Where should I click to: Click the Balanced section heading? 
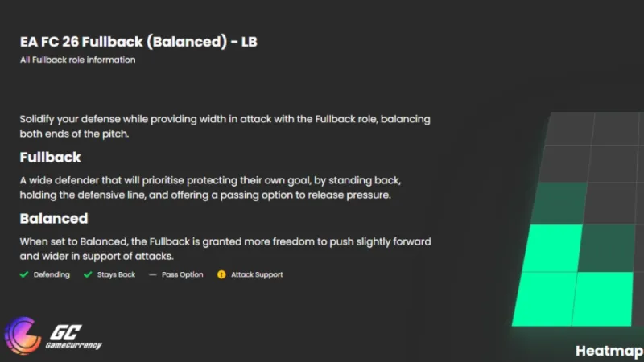[53, 218]
